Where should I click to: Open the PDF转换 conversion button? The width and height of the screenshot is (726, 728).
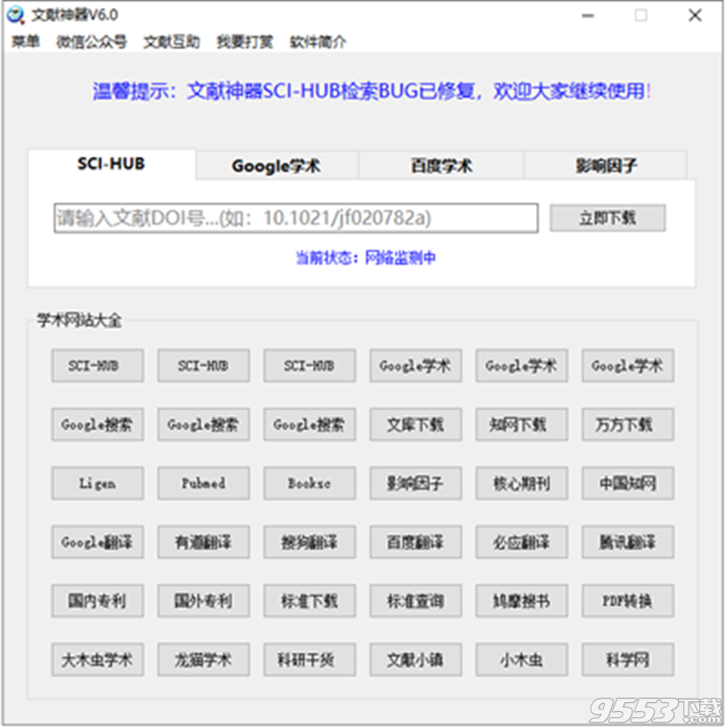point(626,601)
